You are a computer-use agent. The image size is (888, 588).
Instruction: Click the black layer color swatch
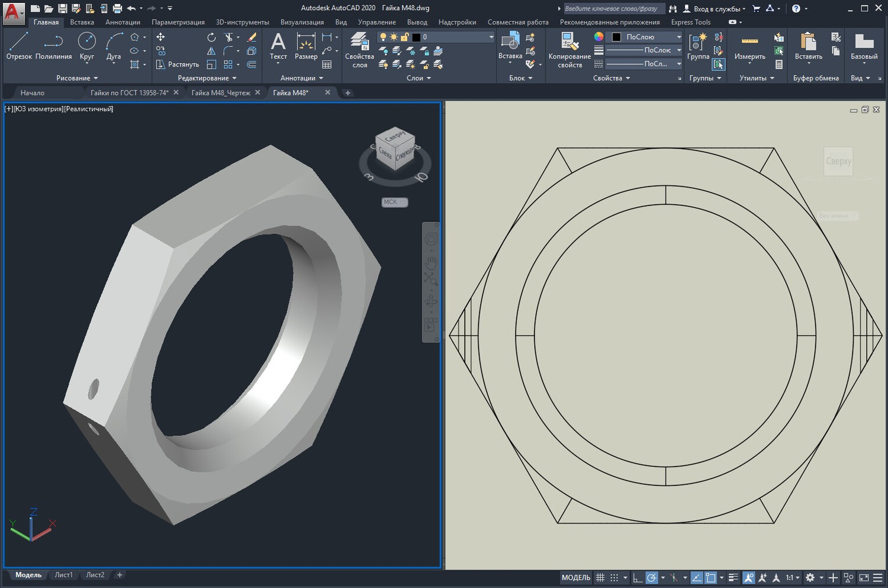pyautogui.click(x=416, y=37)
